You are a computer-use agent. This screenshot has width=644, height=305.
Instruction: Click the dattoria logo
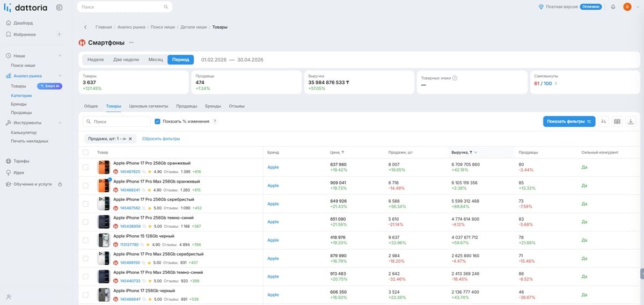pos(25,7)
